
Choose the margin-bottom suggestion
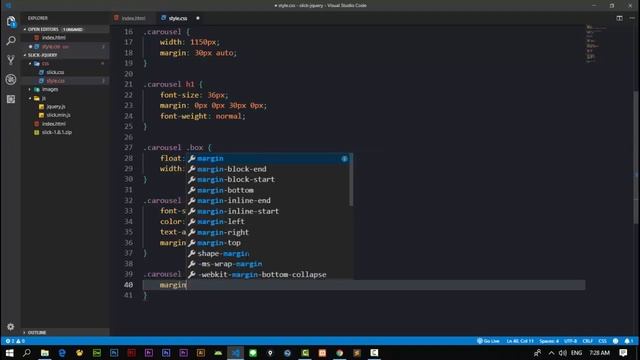coord(267,190)
